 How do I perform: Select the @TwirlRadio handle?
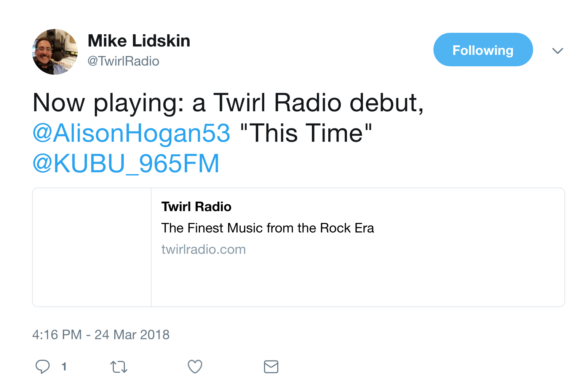point(123,61)
